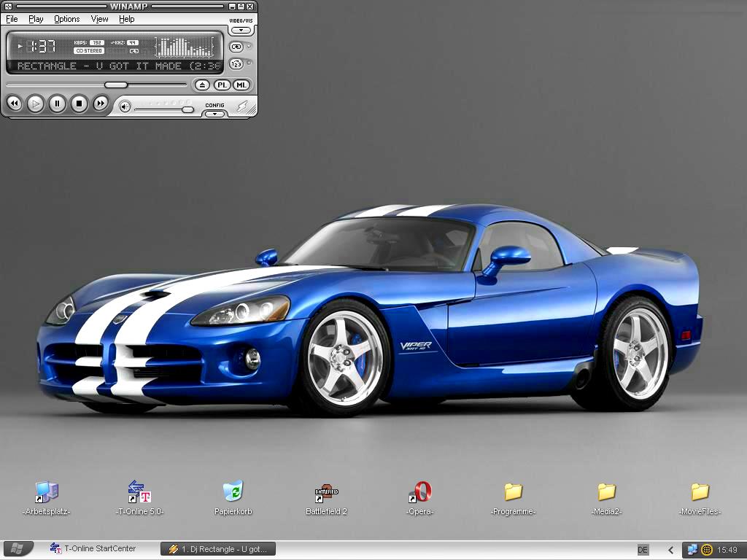747x560 pixels.
Task: Switch to T-Online StartCenter taskbar button
Action: [93, 549]
